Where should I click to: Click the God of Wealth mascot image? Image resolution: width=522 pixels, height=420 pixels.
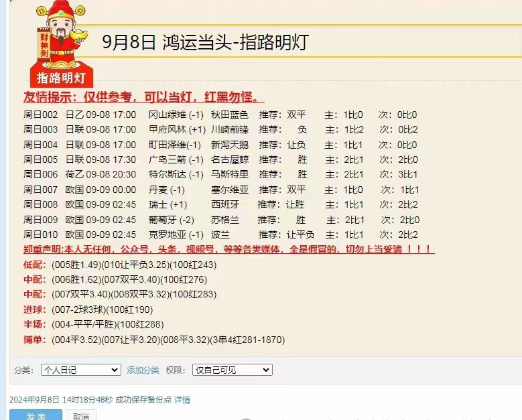coord(60,33)
